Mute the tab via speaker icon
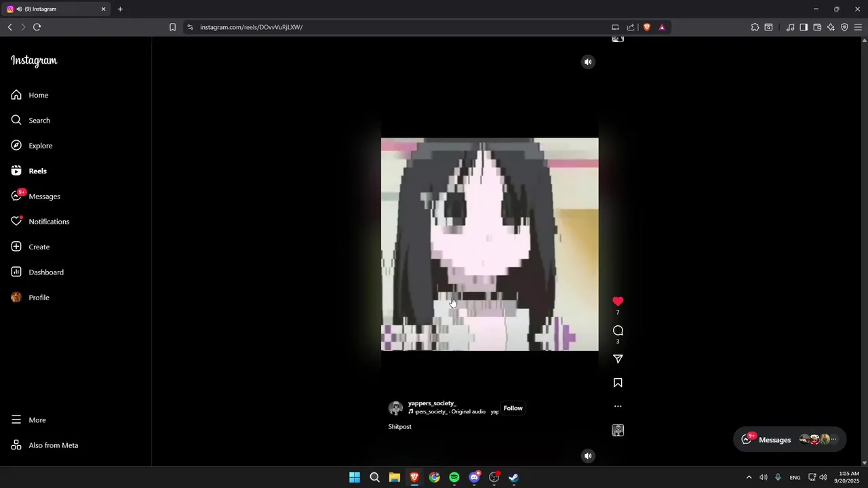 [19, 9]
